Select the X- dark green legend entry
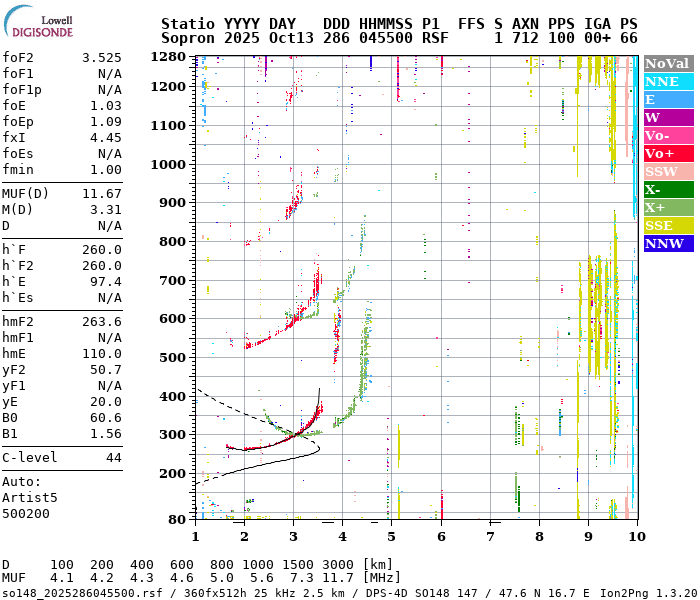This screenshot has width=700, height=600. 668,189
